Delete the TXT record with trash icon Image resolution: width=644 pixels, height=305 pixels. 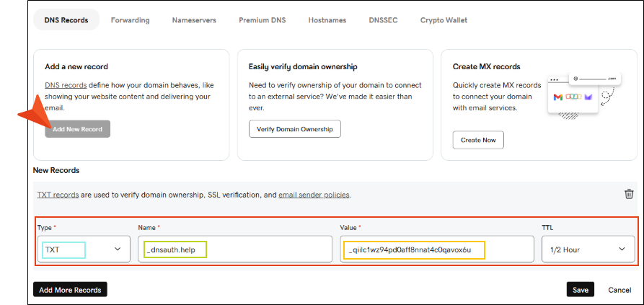(x=629, y=194)
